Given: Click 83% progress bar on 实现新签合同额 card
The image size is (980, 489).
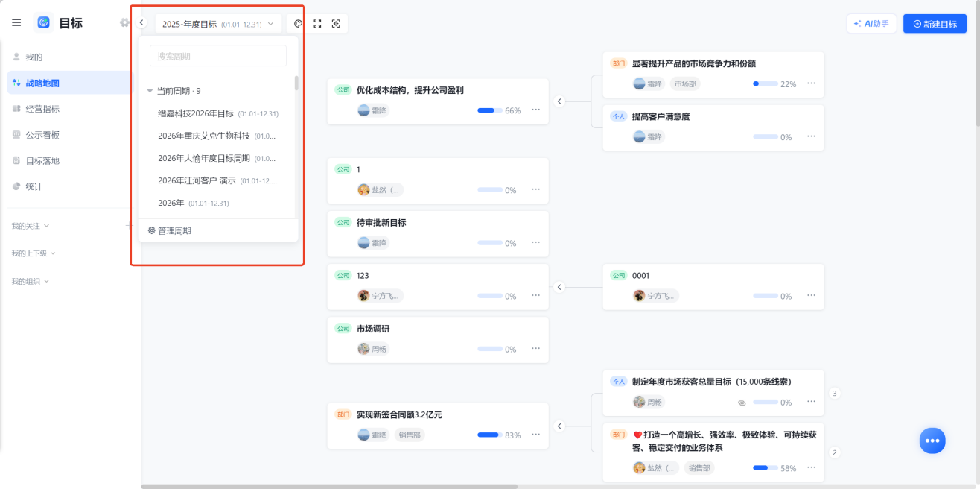Looking at the screenshot, I should (490, 435).
